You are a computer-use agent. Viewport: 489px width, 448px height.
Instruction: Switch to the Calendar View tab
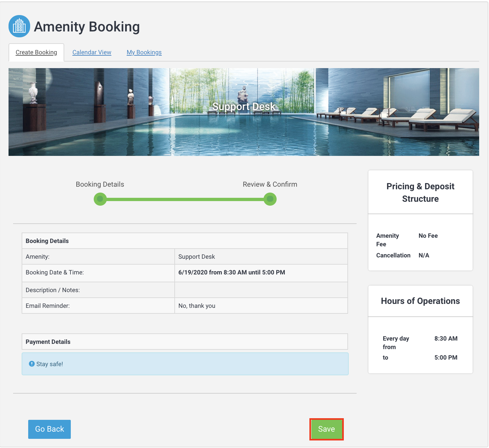click(x=92, y=52)
